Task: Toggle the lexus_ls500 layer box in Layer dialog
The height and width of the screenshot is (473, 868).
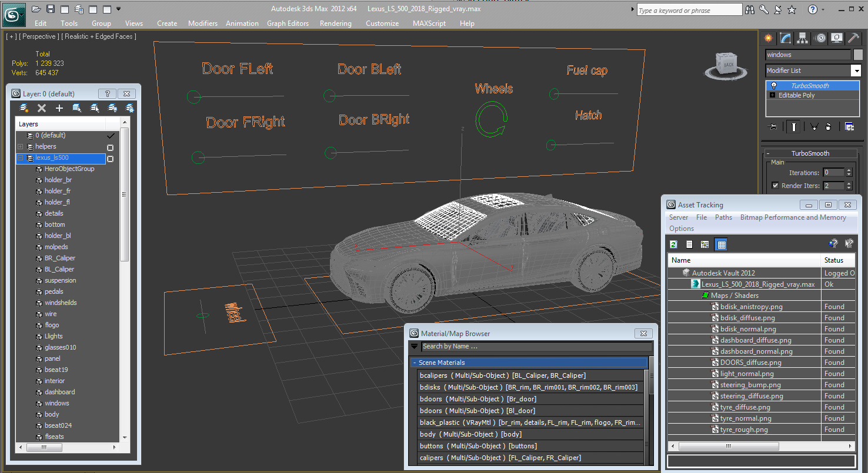Action: [110, 159]
